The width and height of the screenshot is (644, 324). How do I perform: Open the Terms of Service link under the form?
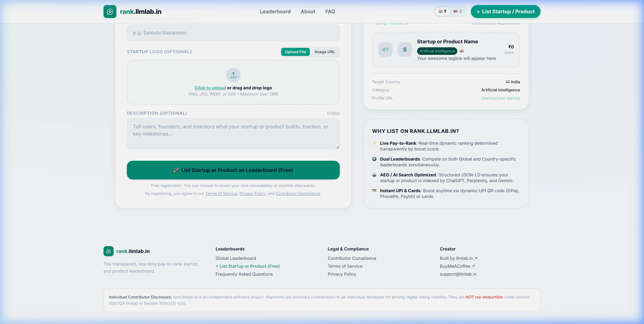221,193
